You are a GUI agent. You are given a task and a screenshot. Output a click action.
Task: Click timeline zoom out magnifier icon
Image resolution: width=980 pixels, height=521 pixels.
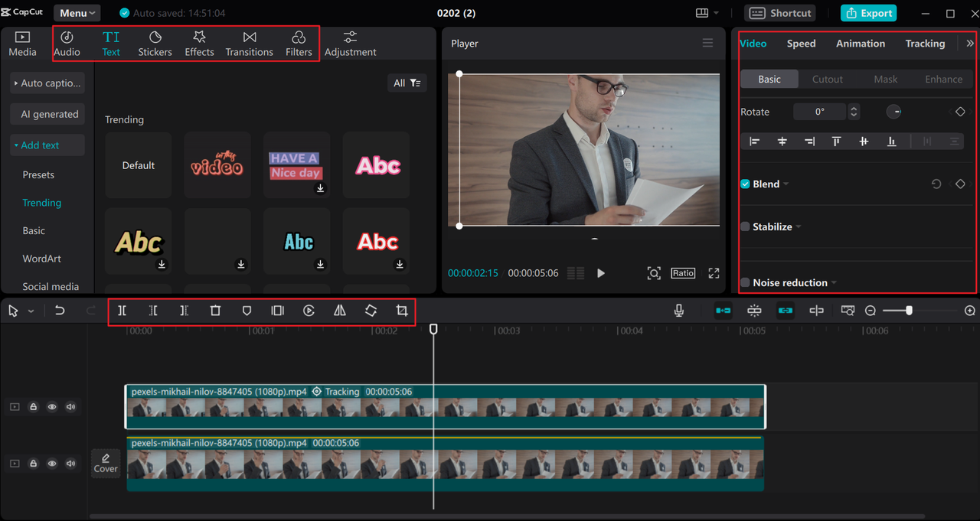pyautogui.click(x=871, y=311)
